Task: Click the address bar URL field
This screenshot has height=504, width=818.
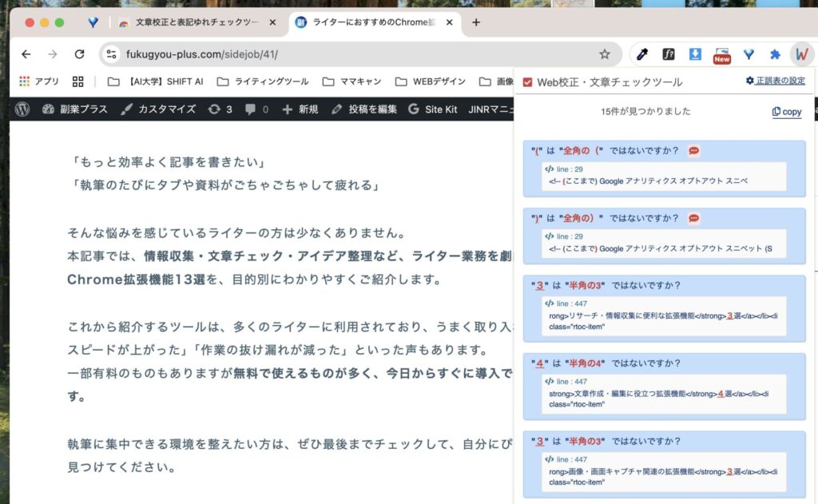Action: pos(351,54)
